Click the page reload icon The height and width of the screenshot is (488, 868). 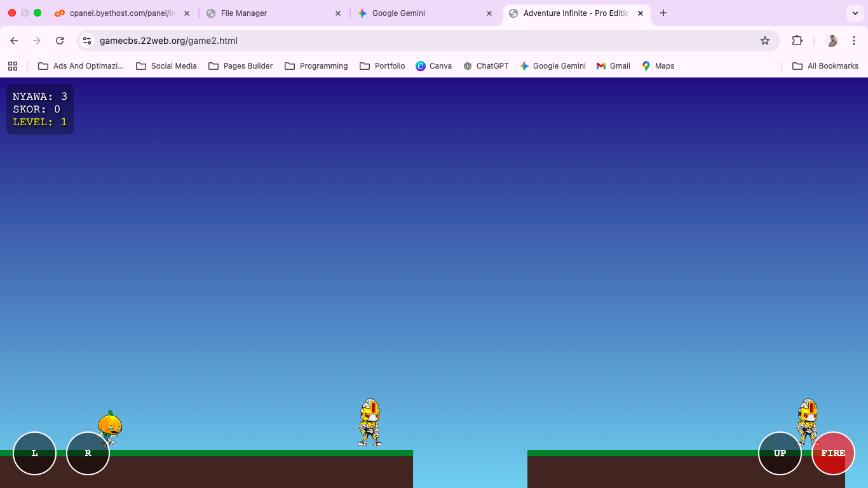coord(60,40)
